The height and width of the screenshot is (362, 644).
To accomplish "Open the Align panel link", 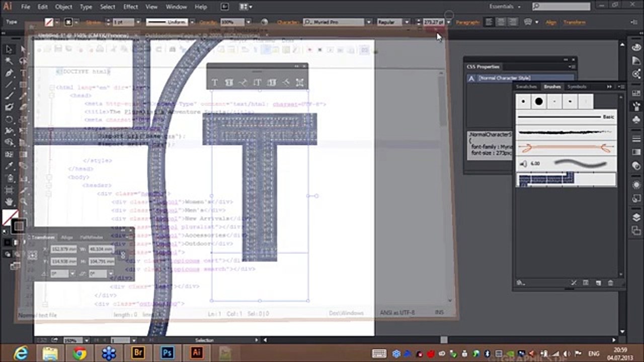I will (551, 22).
